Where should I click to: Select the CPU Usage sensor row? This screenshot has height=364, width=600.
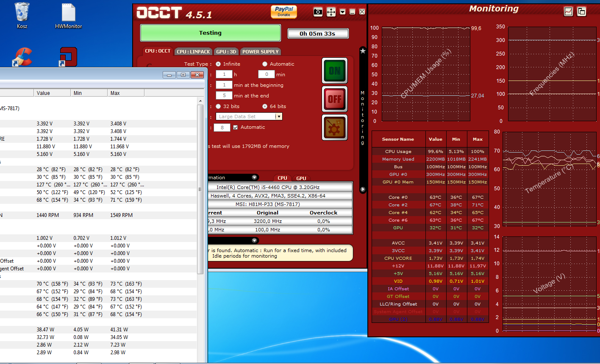click(x=430, y=151)
